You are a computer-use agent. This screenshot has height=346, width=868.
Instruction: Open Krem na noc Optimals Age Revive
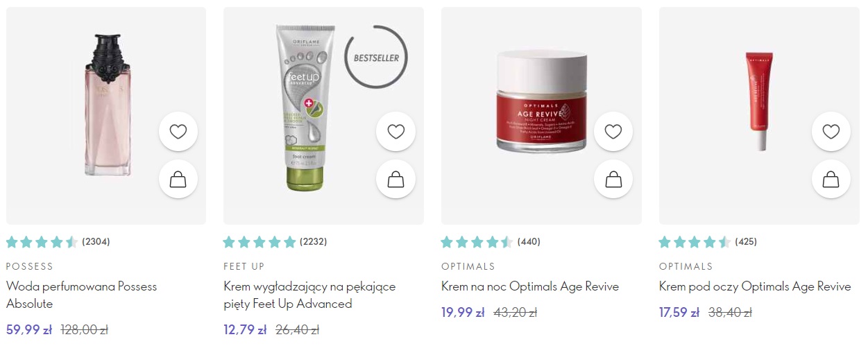(530, 286)
